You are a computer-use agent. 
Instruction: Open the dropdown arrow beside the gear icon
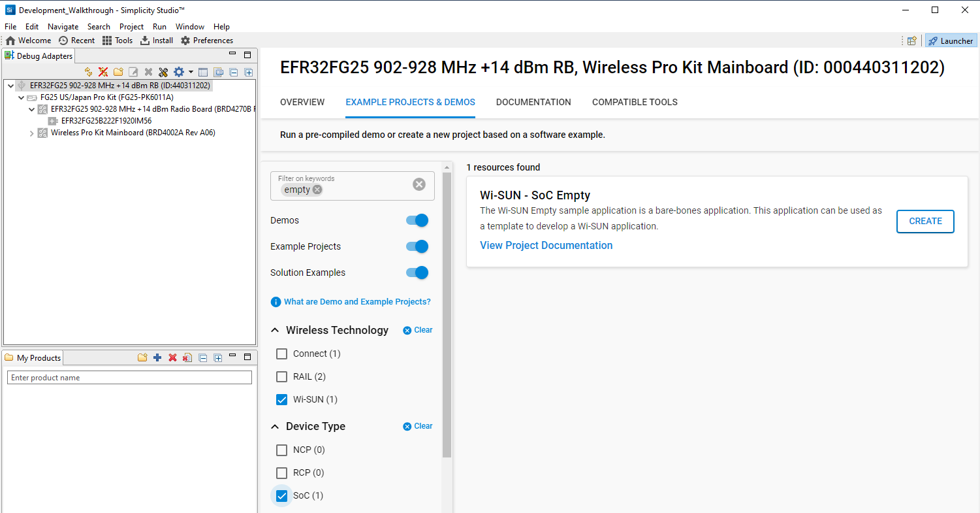click(191, 72)
